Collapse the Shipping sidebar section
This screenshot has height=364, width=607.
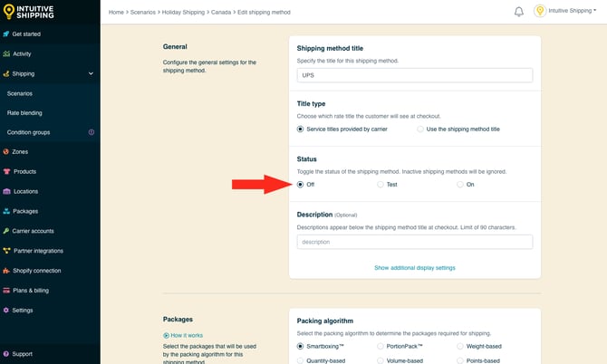[91, 73]
